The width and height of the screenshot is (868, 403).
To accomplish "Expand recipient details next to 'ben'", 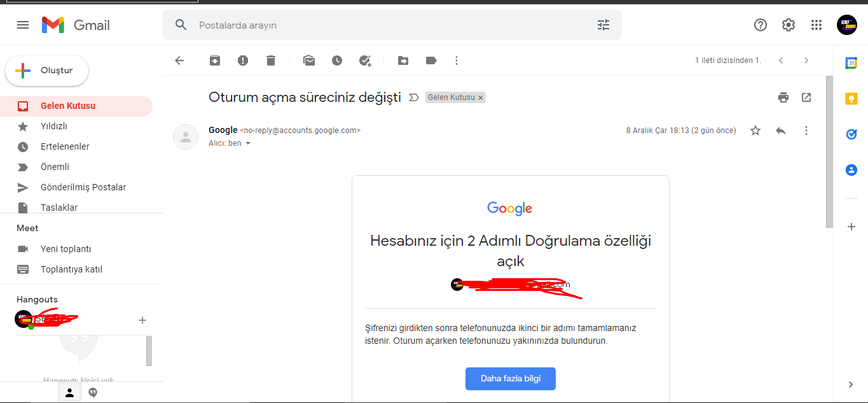I will coord(248,143).
